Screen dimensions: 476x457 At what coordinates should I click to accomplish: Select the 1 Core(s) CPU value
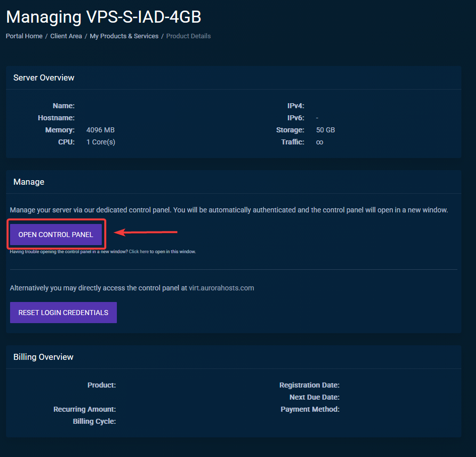100,142
